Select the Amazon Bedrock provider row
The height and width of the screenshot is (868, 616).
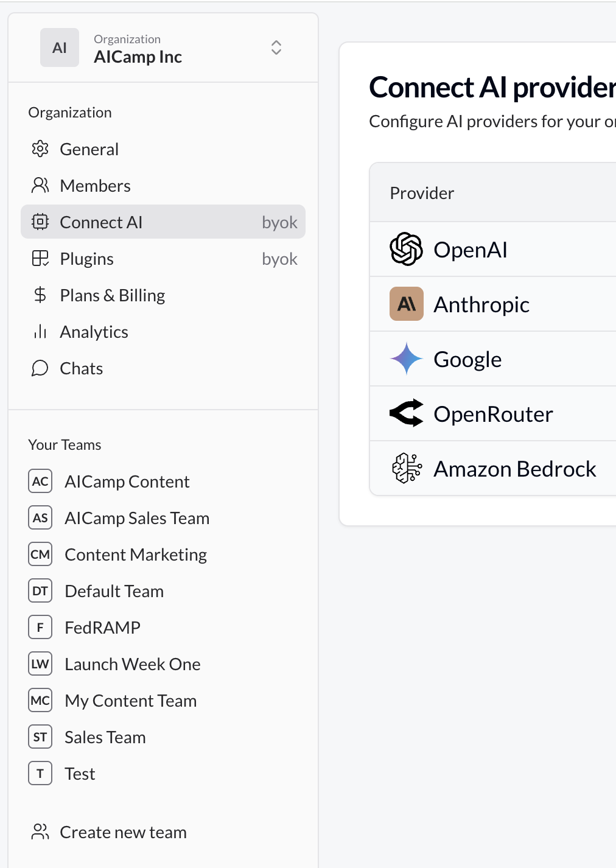[x=493, y=469]
